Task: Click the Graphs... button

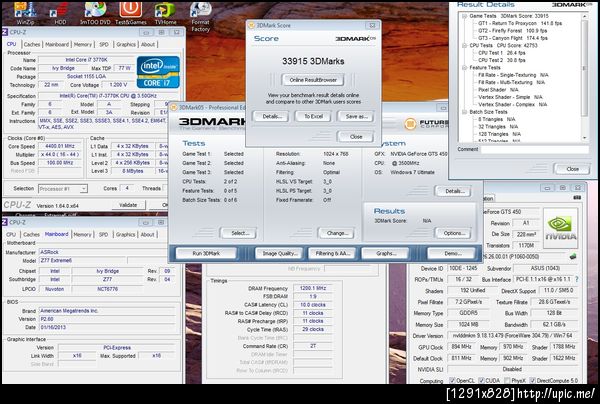Action: coord(386,253)
